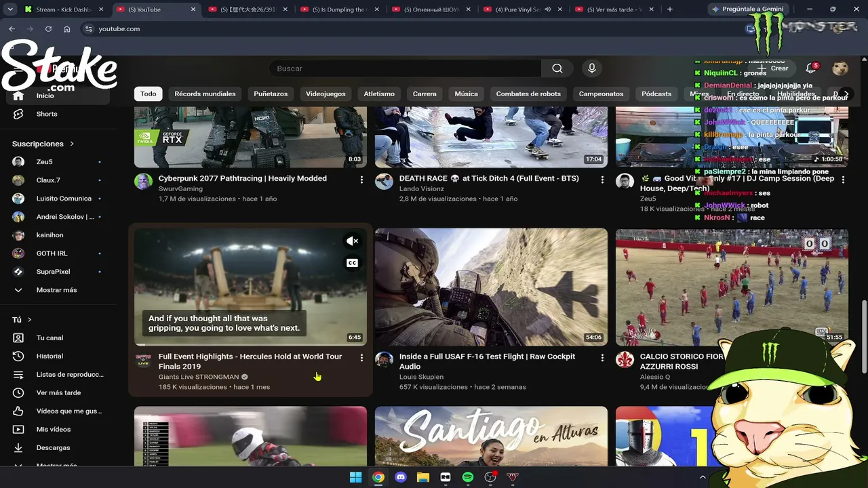Open options menu for DEATH RACE video
This screenshot has width=868, height=488.
tap(602, 180)
